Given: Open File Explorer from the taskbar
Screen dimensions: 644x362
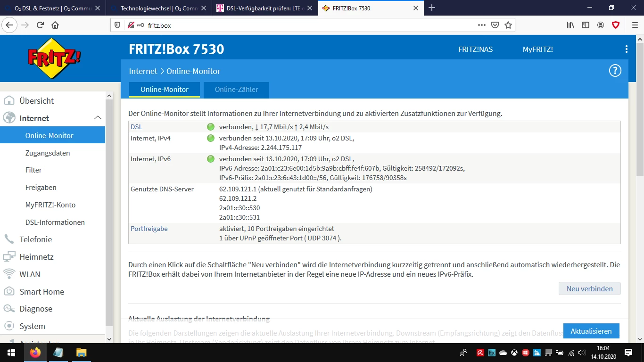Looking at the screenshot, I should (82, 352).
